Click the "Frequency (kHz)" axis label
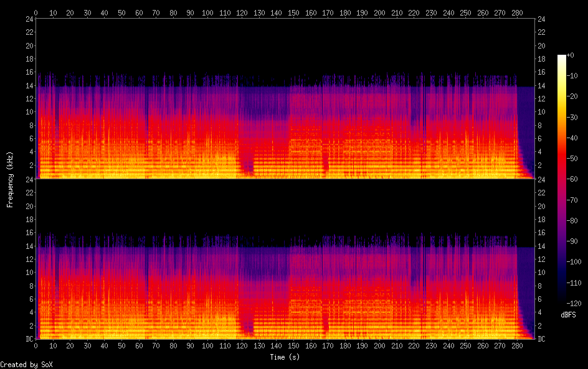Image resolution: width=588 pixels, height=369 pixels. pyautogui.click(x=10, y=179)
